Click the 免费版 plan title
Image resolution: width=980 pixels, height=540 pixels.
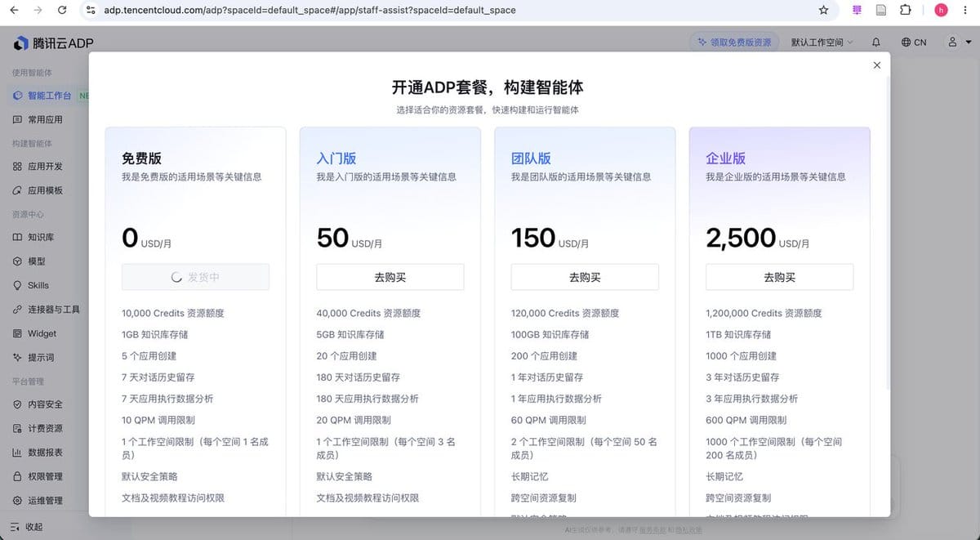pyautogui.click(x=142, y=158)
